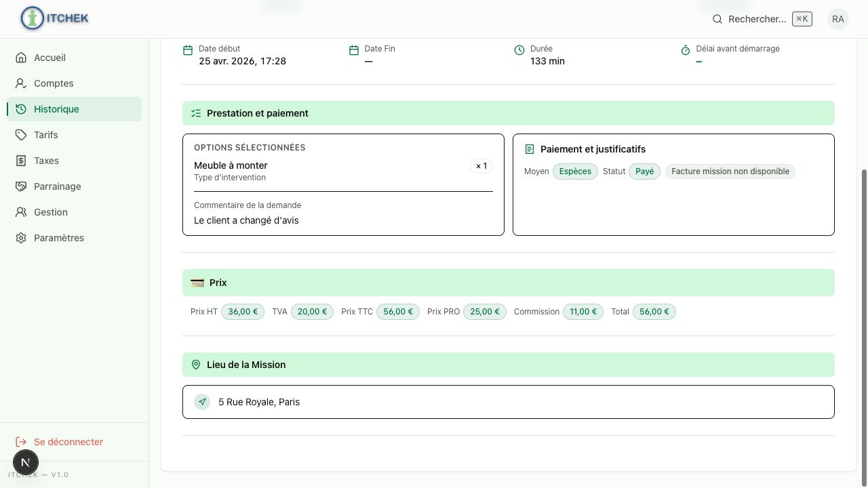Click the Paramètres gear icon
The height and width of the screenshot is (488, 868).
21,238
